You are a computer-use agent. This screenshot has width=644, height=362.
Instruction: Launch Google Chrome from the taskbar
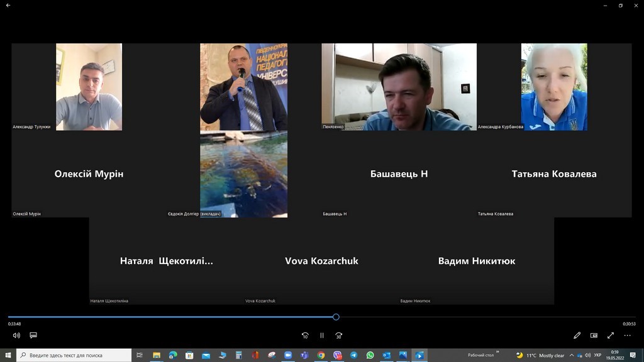(x=321, y=355)
